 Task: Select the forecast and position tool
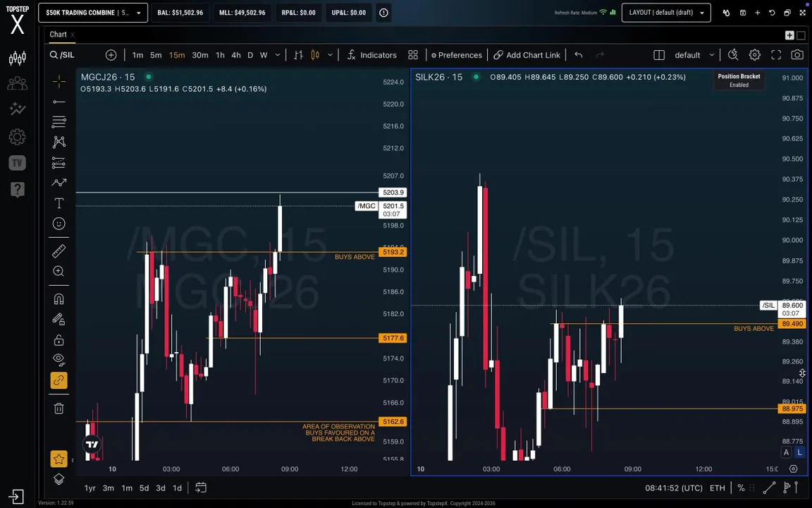pos(59,163)
